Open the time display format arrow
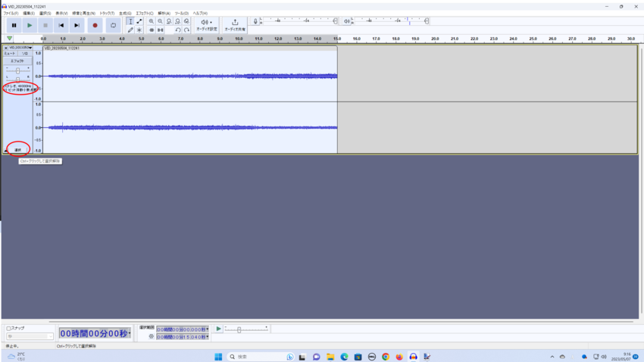644x362 pixels. point(130,333)
